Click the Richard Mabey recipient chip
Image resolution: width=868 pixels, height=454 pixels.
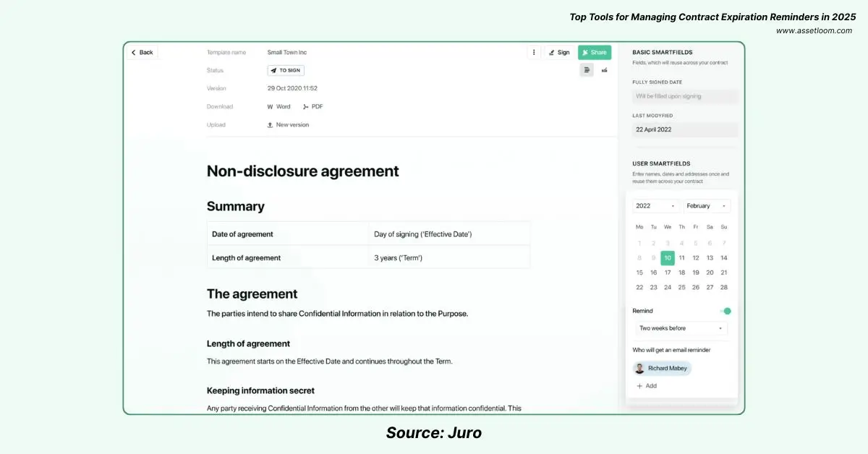(663, 368)
